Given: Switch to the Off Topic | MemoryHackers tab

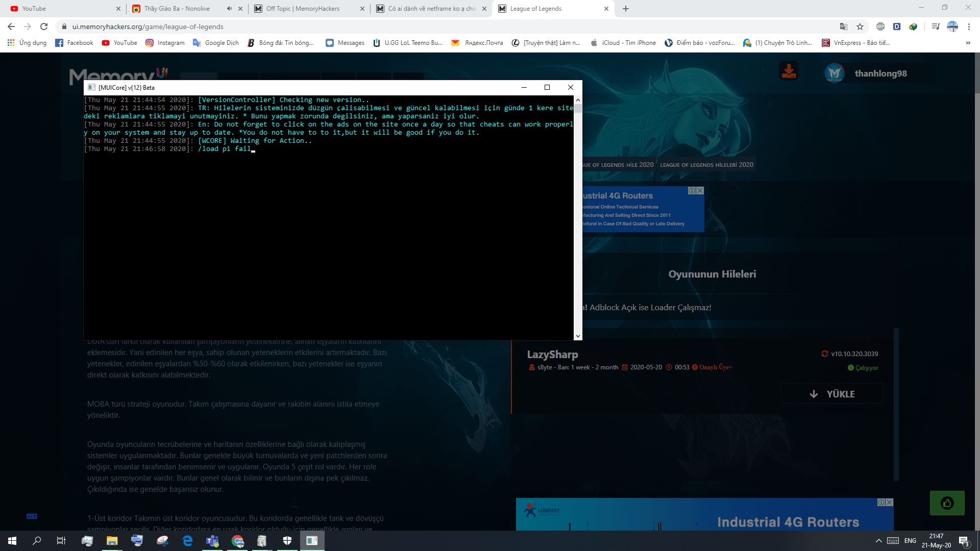Looking at the screenshot, I should [309, 9].
